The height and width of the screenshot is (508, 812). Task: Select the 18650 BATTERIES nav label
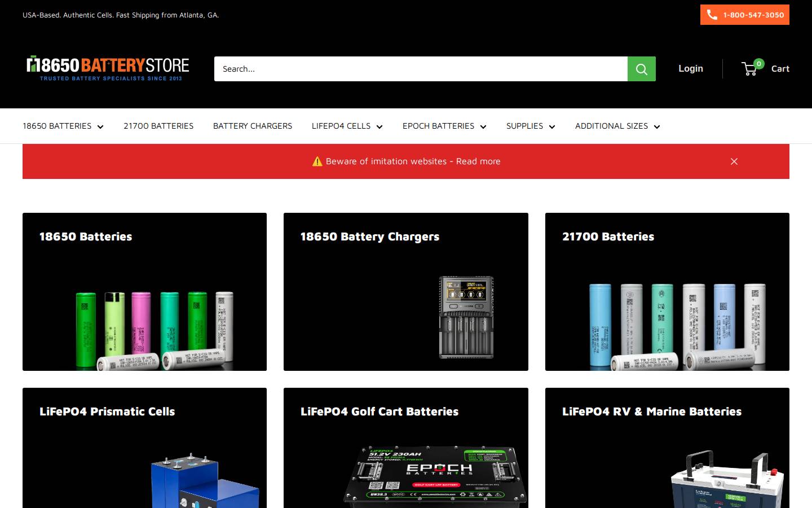[57, 126]
